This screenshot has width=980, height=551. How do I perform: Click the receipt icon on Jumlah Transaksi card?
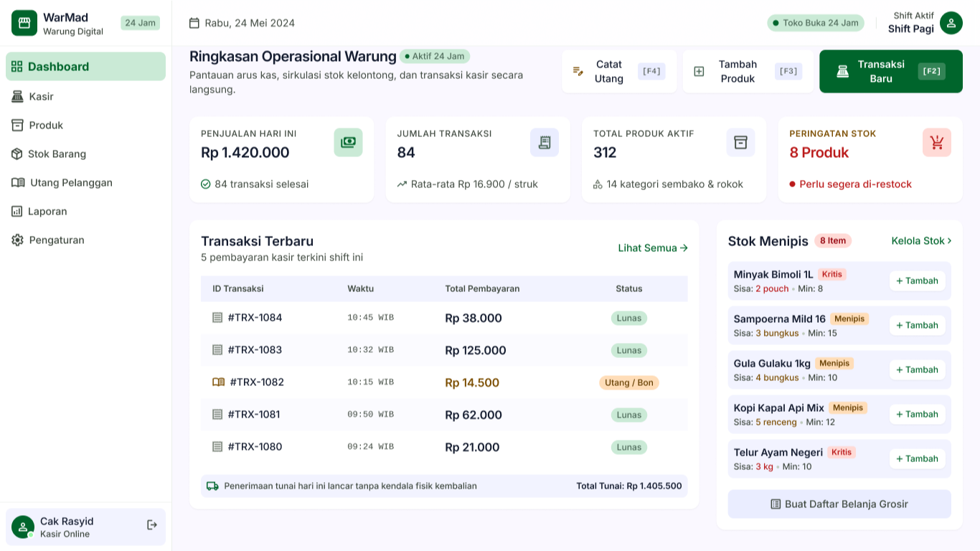pyautogui.click(x=545, y=142)
